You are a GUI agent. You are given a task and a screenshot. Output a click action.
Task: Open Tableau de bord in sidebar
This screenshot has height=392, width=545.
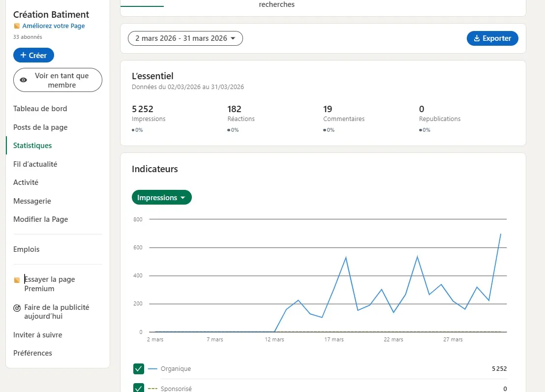click(x=40, y=109)
